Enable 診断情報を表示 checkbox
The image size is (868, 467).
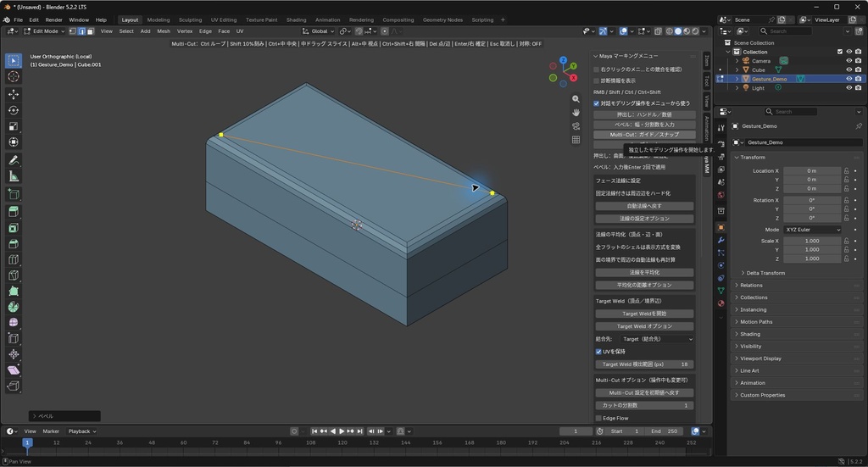597,81
